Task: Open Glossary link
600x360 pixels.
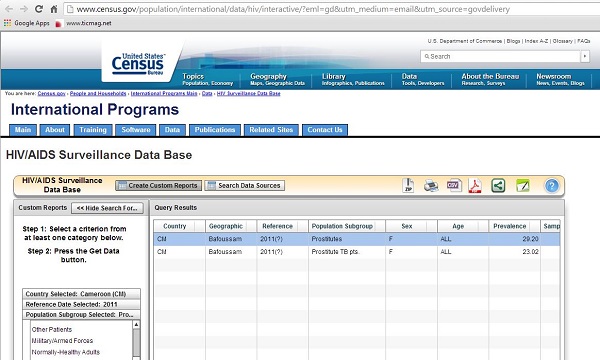Action: tap(562, 41)
